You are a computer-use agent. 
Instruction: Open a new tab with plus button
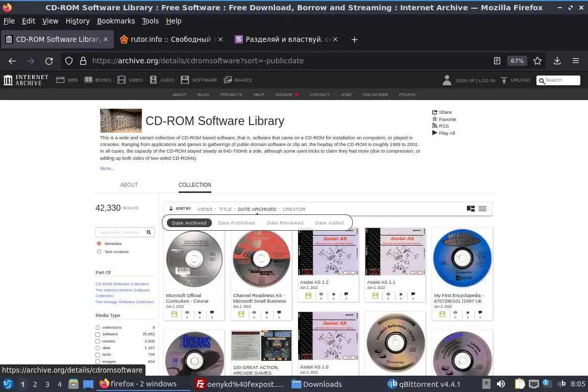(x=354, y=39)
